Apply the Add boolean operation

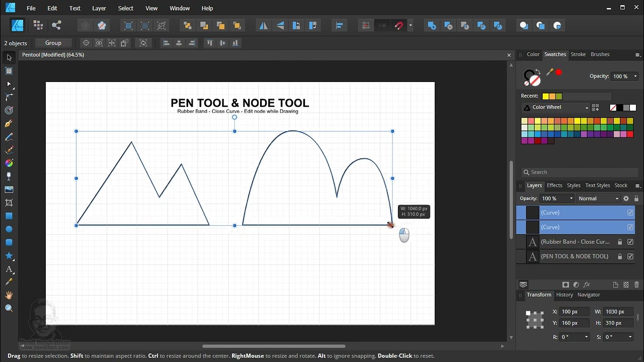click(432, 26)
